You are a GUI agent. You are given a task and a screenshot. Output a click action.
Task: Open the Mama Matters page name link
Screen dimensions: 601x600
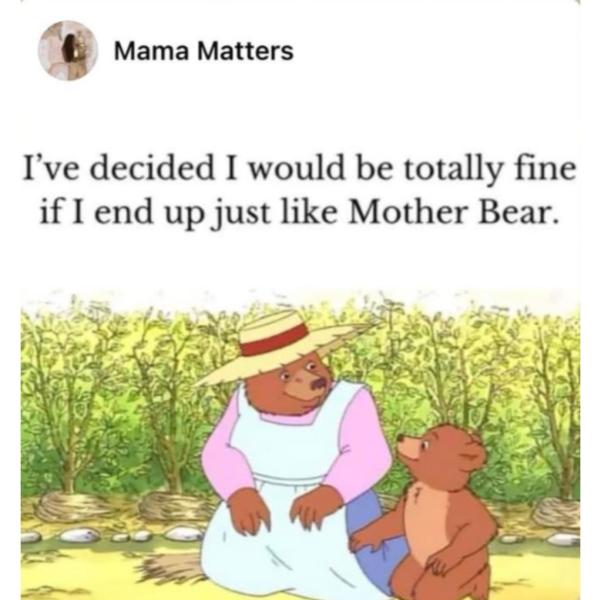coord(204,51)
